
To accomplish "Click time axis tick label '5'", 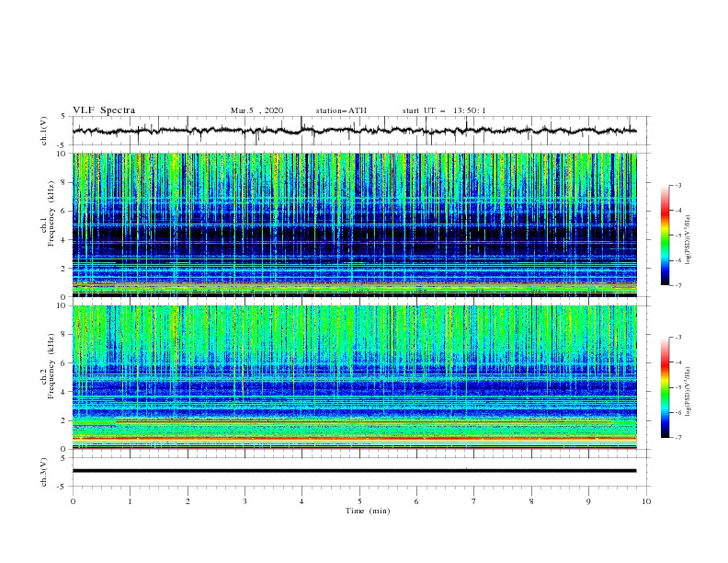I will (x=359, y=501).
